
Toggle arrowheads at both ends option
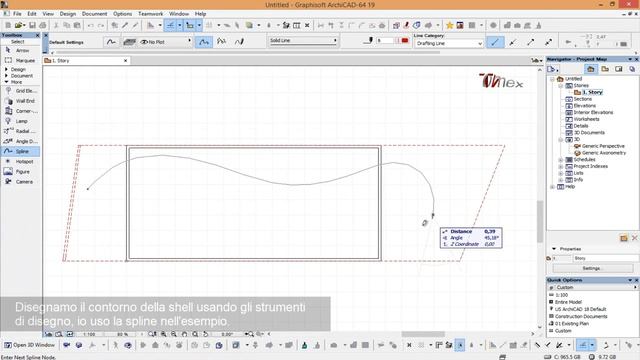[549, 42]
